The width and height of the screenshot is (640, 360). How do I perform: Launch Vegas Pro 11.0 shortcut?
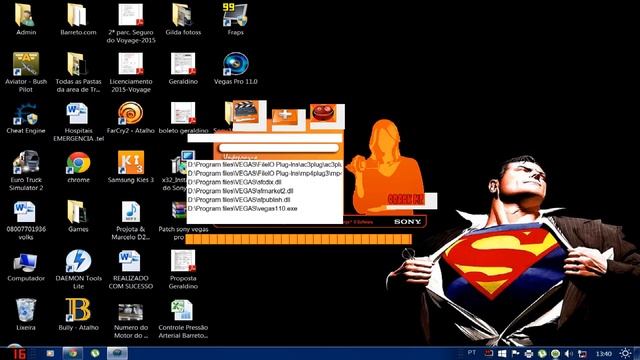235,69
